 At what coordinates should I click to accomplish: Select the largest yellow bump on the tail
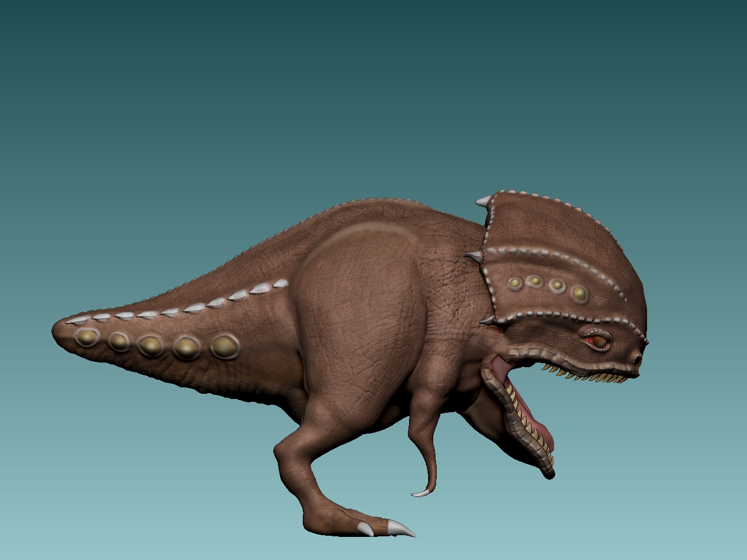click(224, 346)
